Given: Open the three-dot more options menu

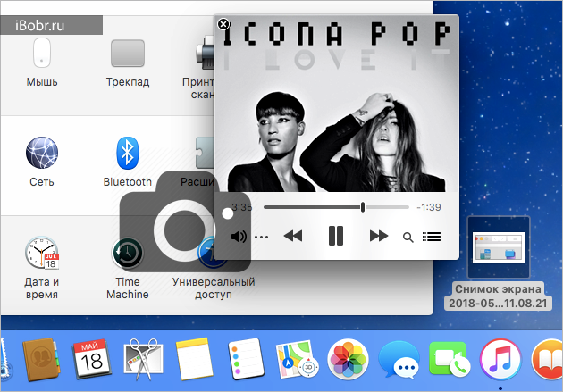Looking at the screenshot, I should coord(261,237).
